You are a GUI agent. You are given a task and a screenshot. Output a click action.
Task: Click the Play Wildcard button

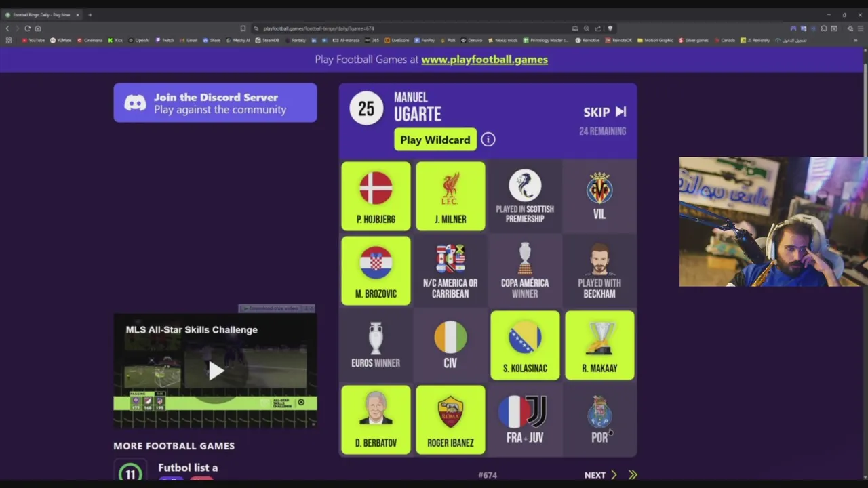[435, 140]
